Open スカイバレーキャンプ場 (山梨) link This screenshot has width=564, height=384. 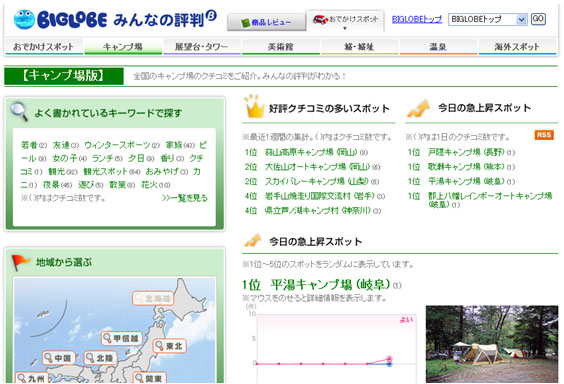coord(317,182)
